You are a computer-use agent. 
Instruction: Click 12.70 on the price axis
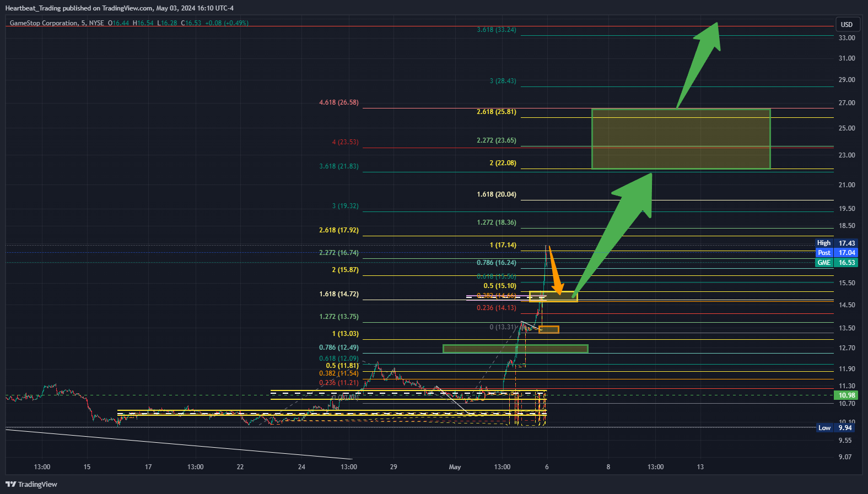847,348
